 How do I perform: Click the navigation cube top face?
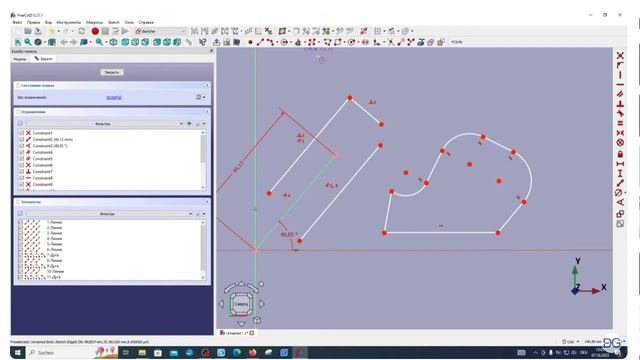coord(241,304)
